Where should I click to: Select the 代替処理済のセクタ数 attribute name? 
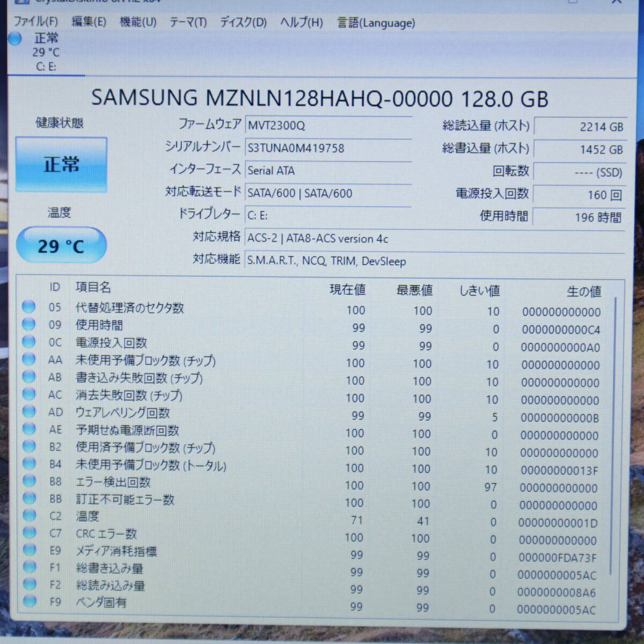129,308
